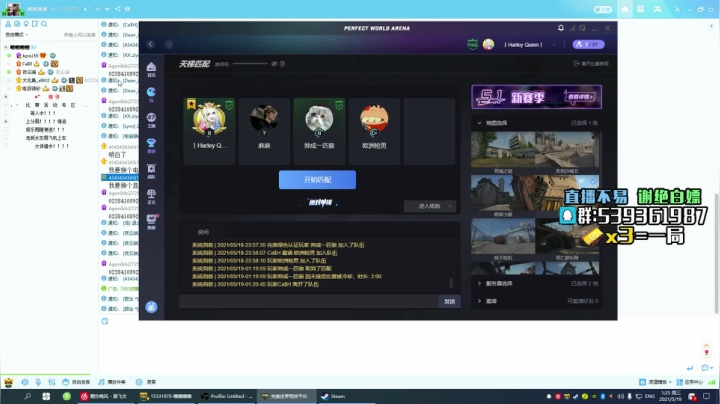Viewport: 720px width, 404px height.
Task: Go back with the arena back arrow
Action: click(151, 44)
